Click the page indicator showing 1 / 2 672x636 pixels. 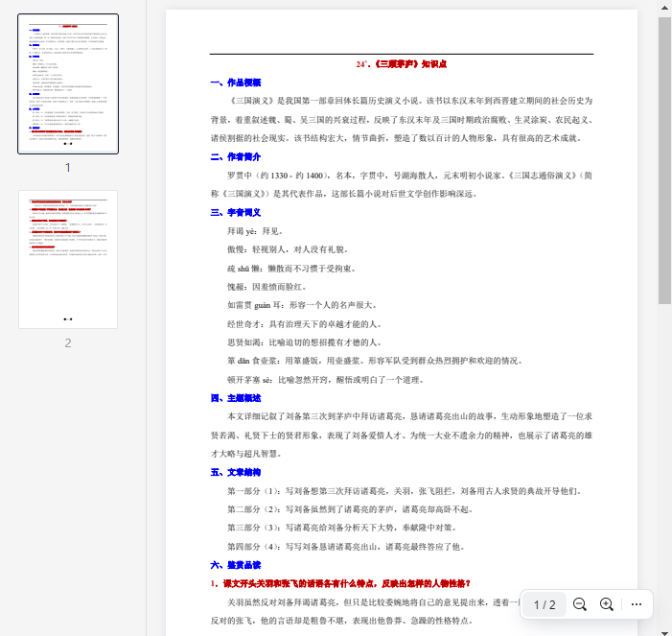545,604
